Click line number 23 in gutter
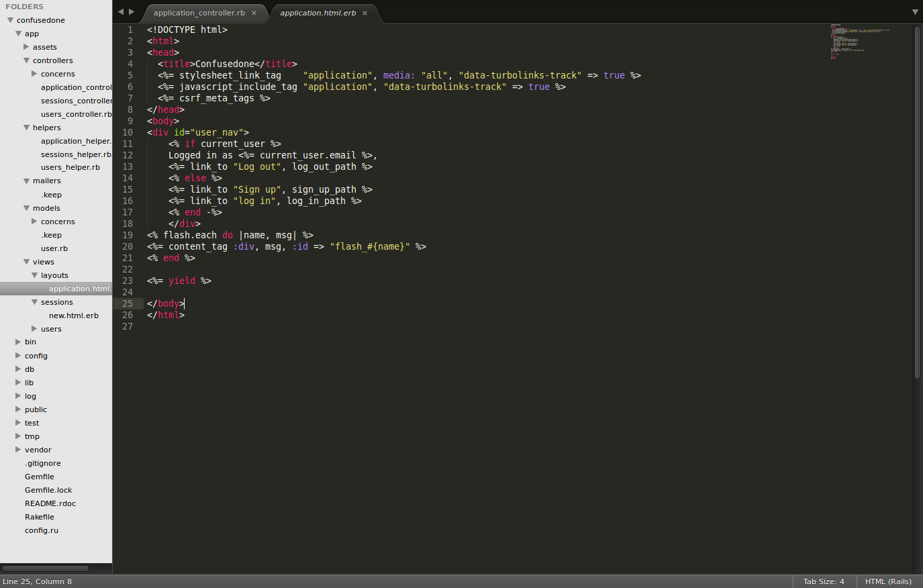This screenshot has width=923, height=588. pyautogui.click(x=128, y=281)
